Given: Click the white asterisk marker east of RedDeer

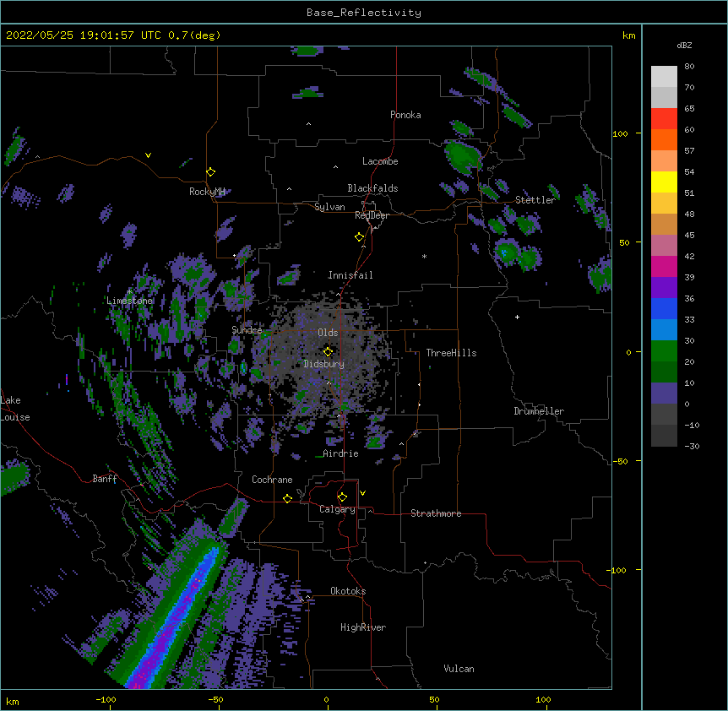Looking at the screenshot, I should tap(424, 256).
